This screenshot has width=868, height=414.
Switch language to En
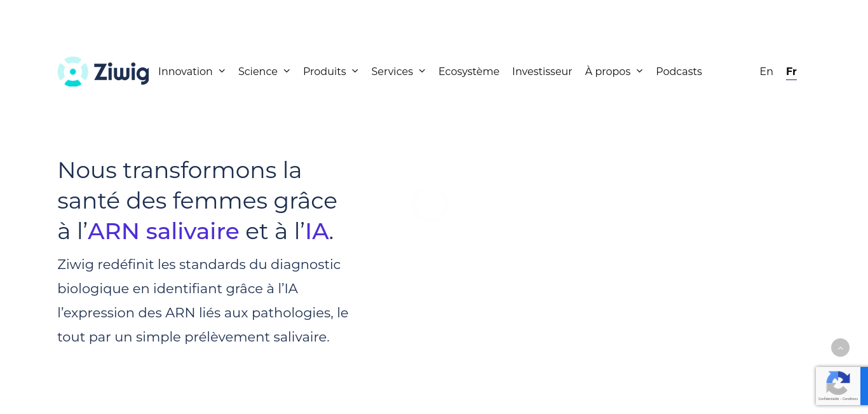click(766, 71)
